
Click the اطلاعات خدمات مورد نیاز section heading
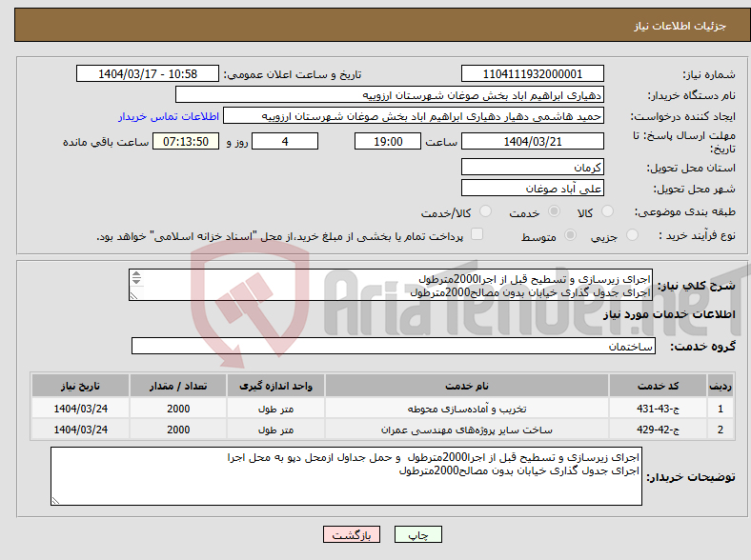669,314
